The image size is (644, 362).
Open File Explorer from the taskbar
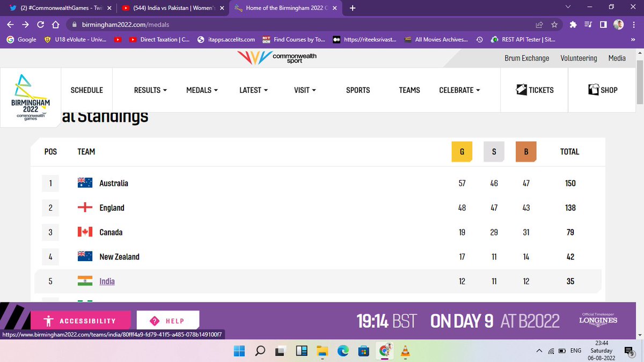(x=322, y=351)
